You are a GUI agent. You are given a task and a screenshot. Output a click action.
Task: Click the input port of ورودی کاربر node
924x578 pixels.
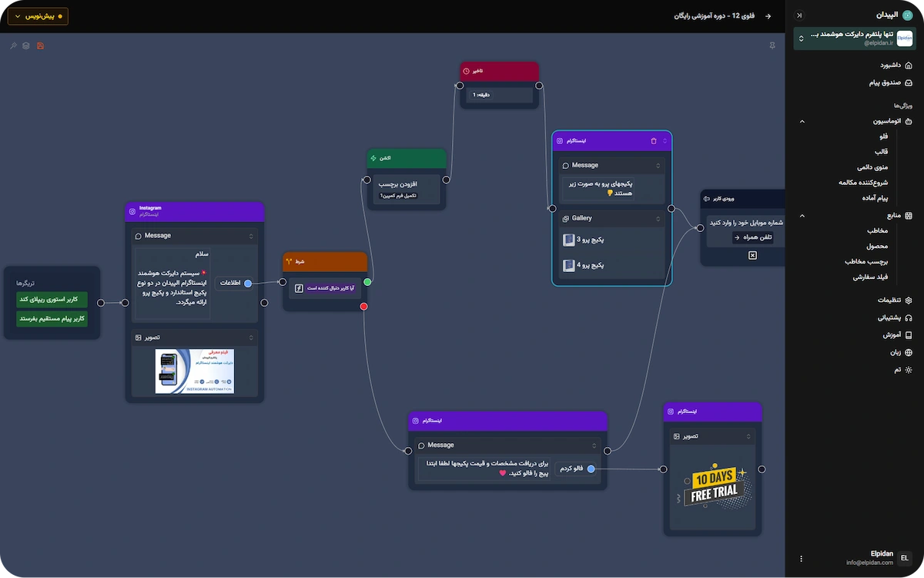click(700, 227)
